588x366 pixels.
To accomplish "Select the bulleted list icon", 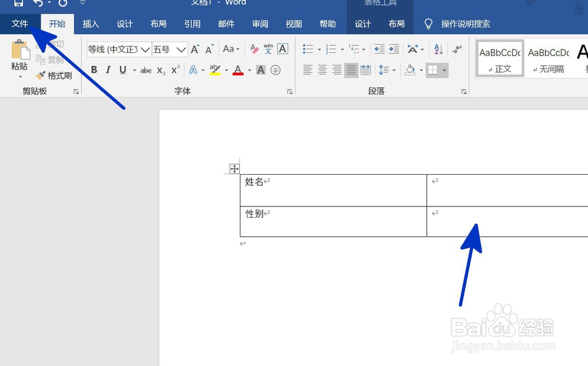I will [308, 48].
